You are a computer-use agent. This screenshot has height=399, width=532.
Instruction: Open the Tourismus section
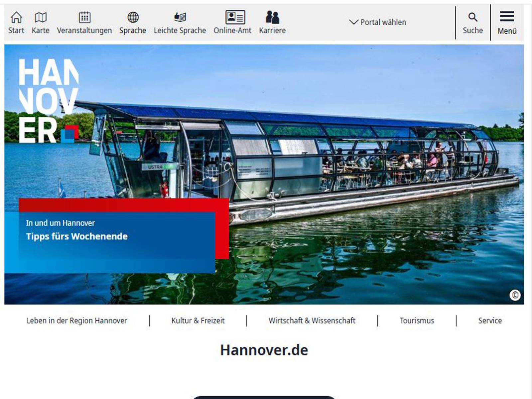pos(417,321)
